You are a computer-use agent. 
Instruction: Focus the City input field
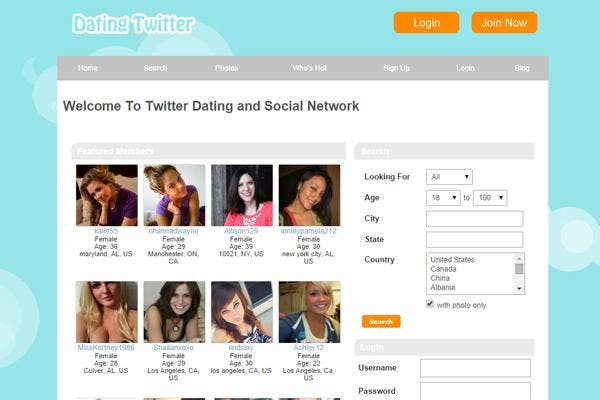point(474,219)
